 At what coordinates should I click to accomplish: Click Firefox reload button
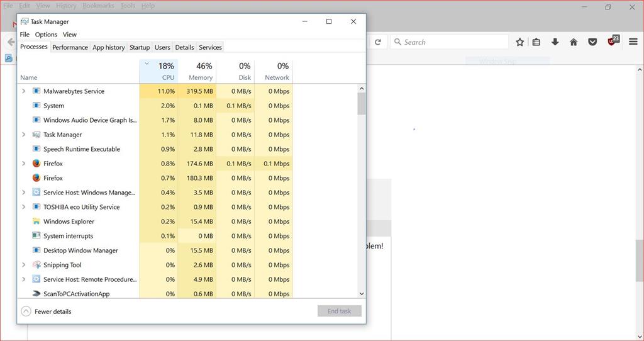(378, 42)
